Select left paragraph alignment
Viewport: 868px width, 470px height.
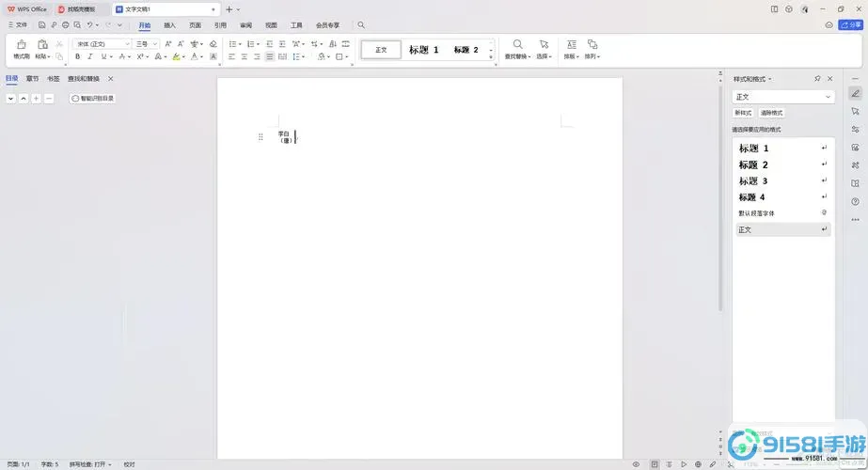(x=231, y=56)
